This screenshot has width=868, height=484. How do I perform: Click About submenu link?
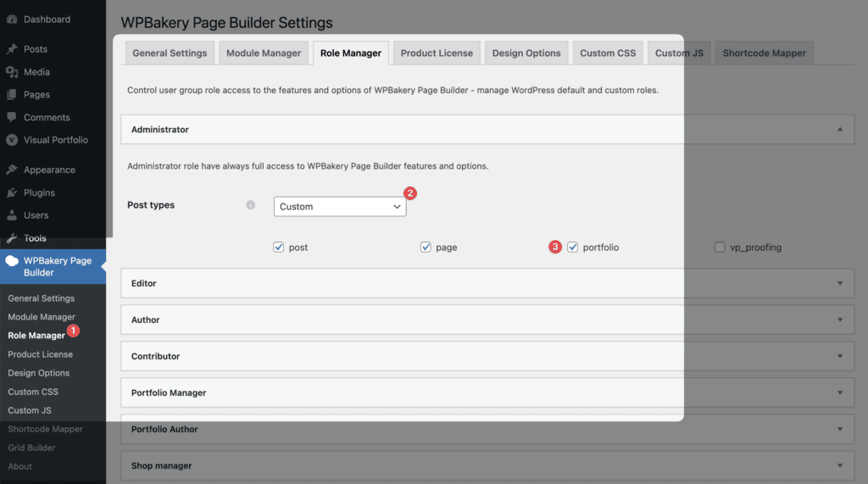19,467
